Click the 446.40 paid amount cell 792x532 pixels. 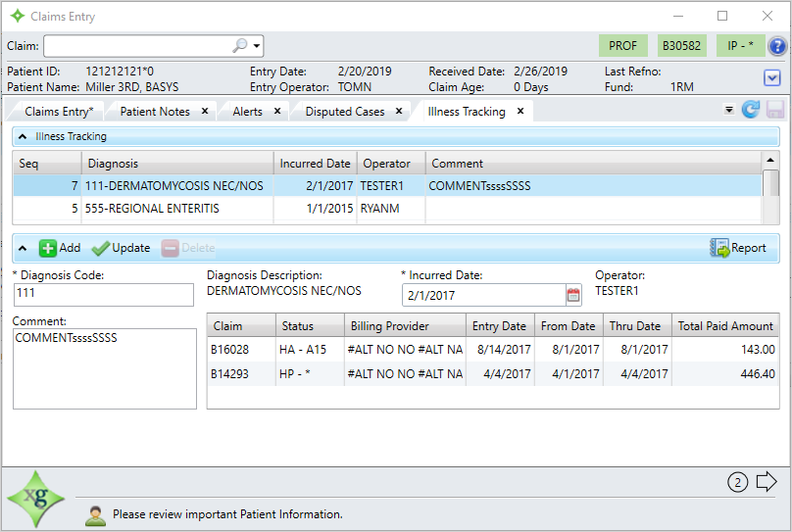725,374
